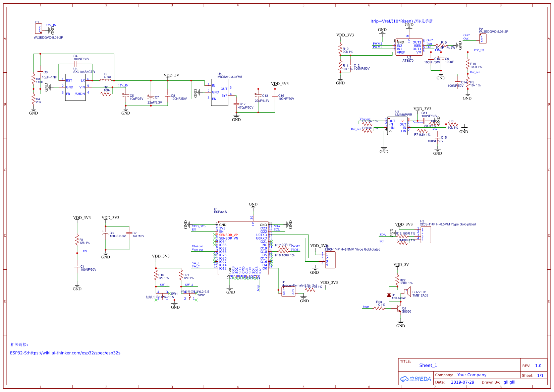Viewport: 554px width, 392px height.
Task: Open the ESP32-S wiki.ai-thinker.com link
Action: (x=65, y=353)
